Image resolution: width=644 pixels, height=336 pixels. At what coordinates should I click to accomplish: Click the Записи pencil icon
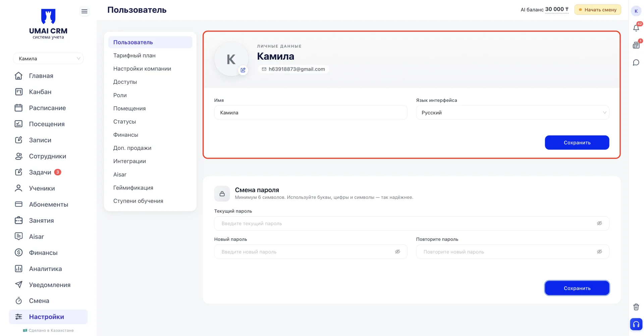[19, 140]
